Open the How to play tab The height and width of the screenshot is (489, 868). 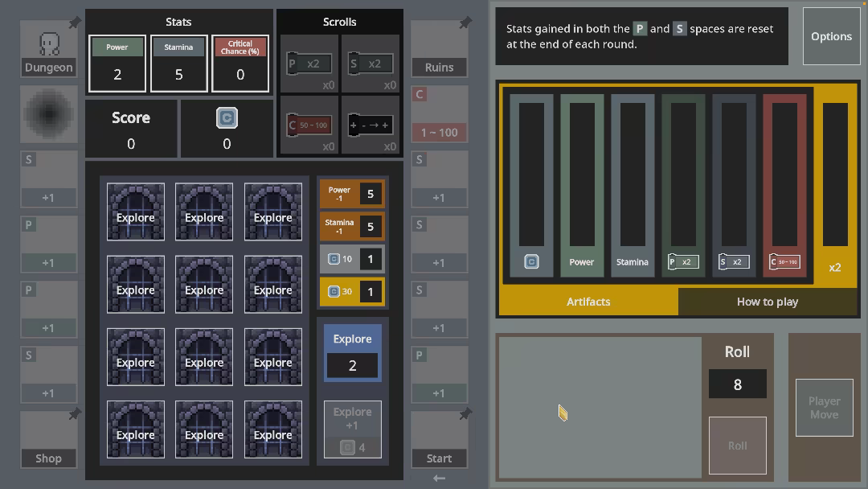768,302
